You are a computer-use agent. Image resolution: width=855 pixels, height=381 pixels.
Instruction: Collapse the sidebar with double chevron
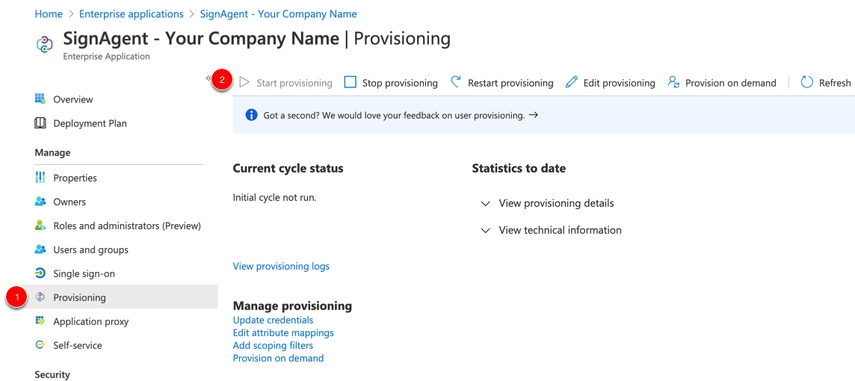208,78
